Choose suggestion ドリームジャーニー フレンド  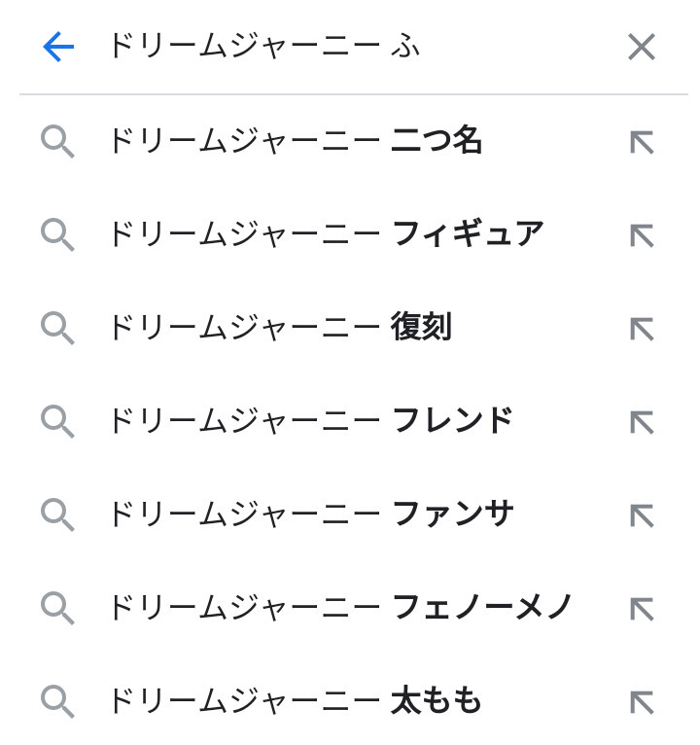pyautogui.click(x=308, y=421)
